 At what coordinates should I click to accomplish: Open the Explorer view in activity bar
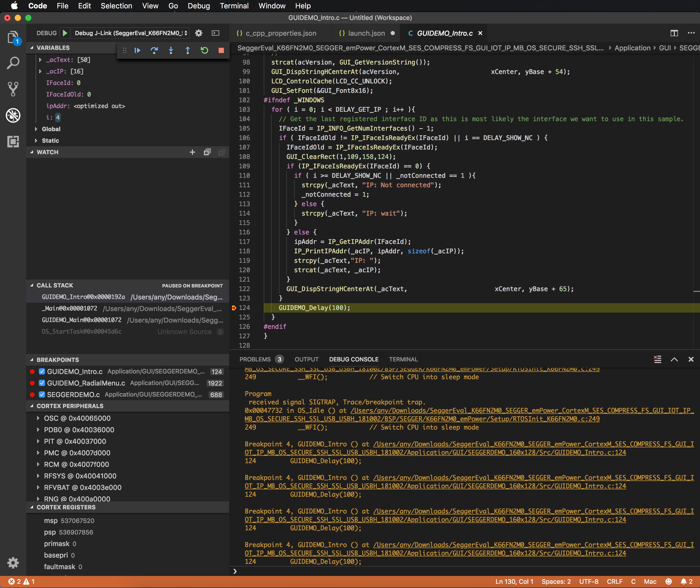[x=13, y=37]
